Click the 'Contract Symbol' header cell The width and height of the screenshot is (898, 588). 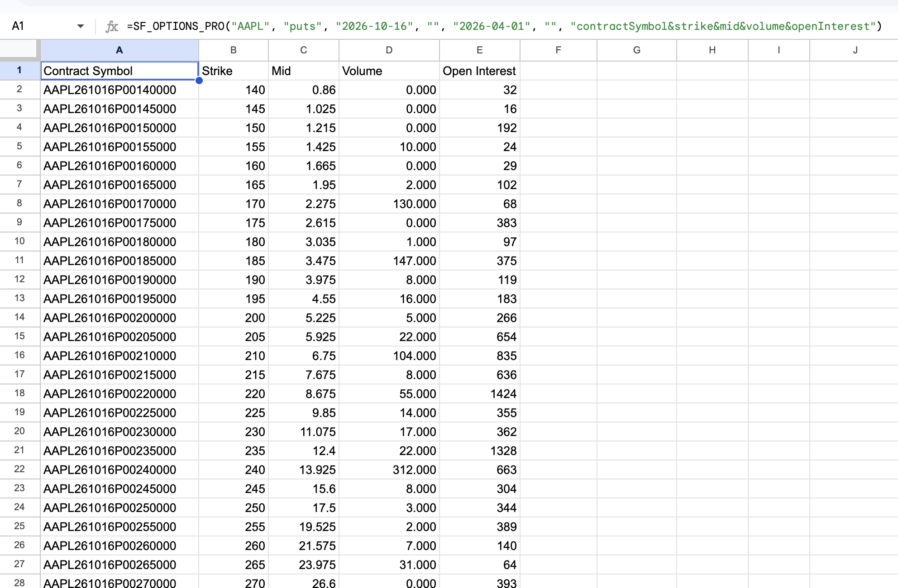119,71
